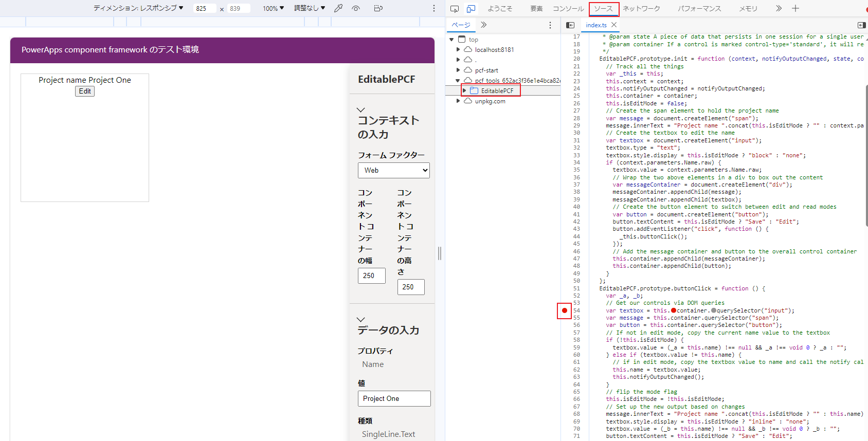Select the index.ts editor tab

pyautogui.click(x=596, y=25)
